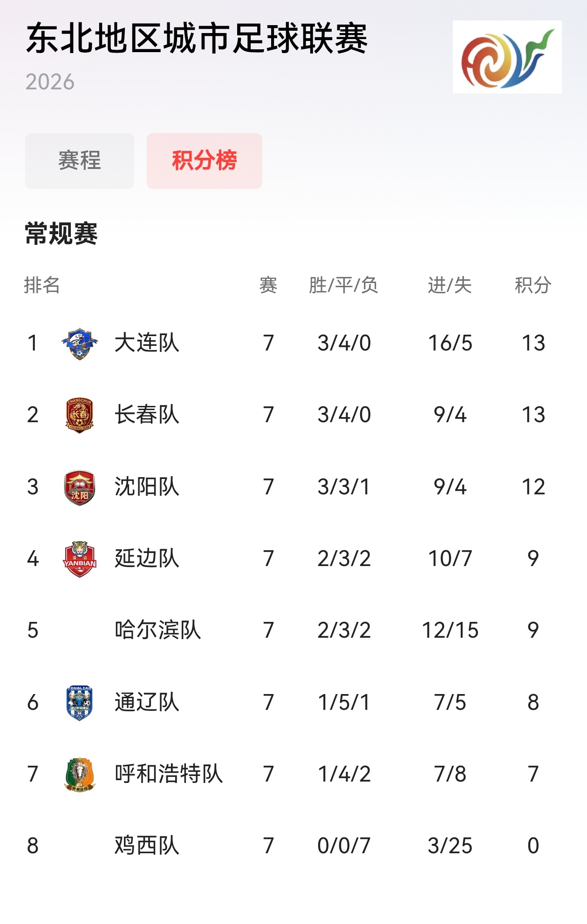Select the 常规赛 section heading
The image size is (587, 924).
tap(61, 234)
